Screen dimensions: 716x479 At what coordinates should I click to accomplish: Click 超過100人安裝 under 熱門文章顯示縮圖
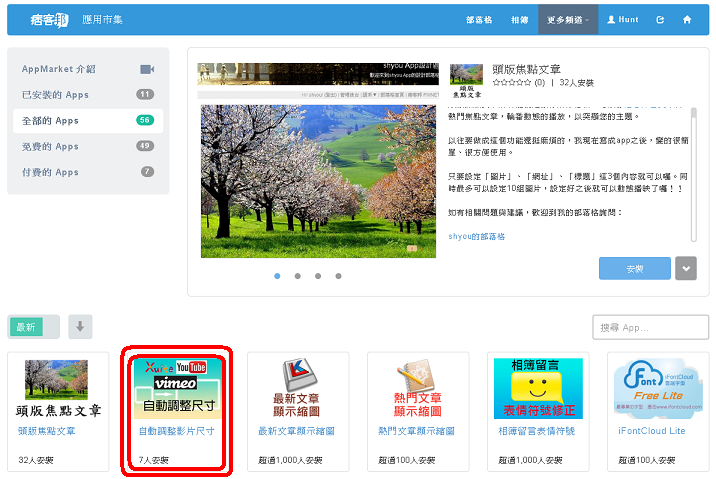[x=407, y=460]
